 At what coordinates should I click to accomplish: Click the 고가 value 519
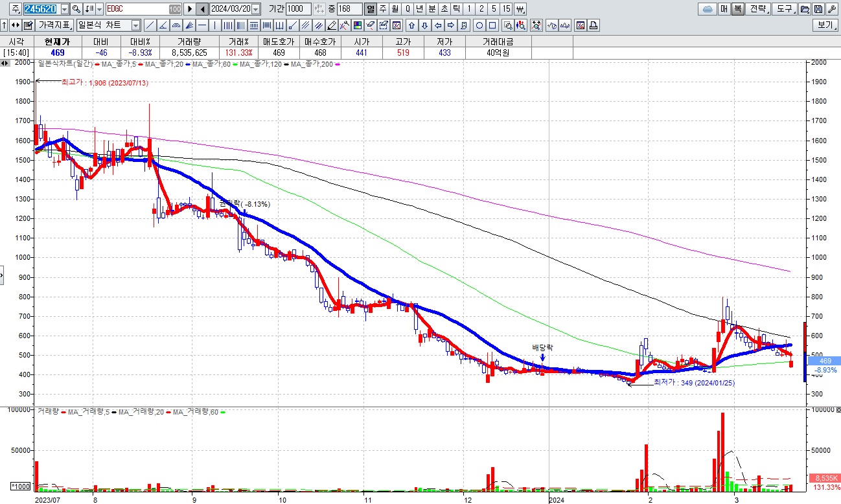(x=402, y=52)
